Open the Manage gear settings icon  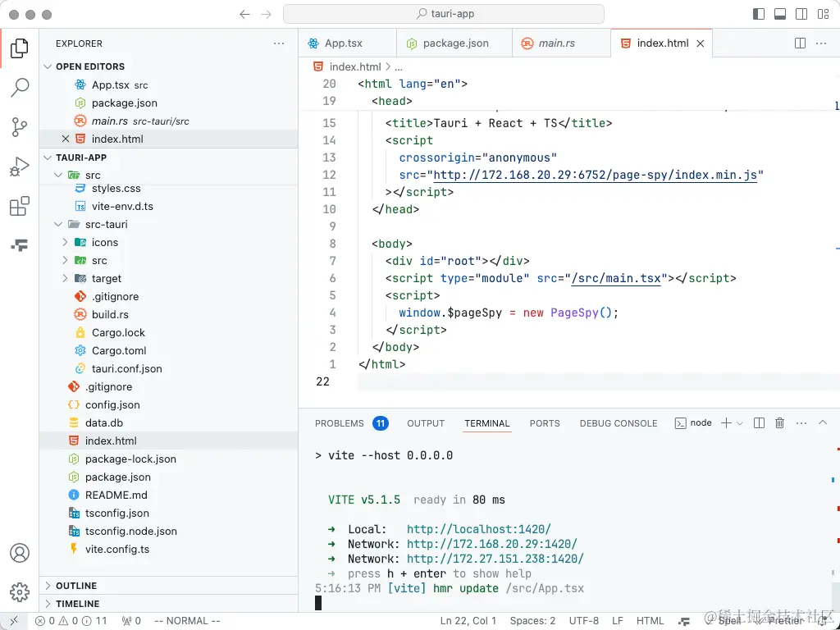(x=20, y=592)
